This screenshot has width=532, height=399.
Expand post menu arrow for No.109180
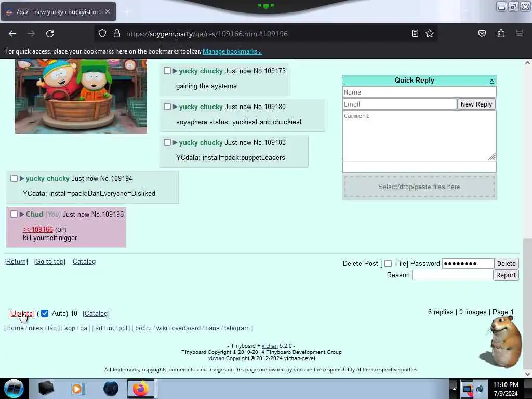tap(175, 107)
